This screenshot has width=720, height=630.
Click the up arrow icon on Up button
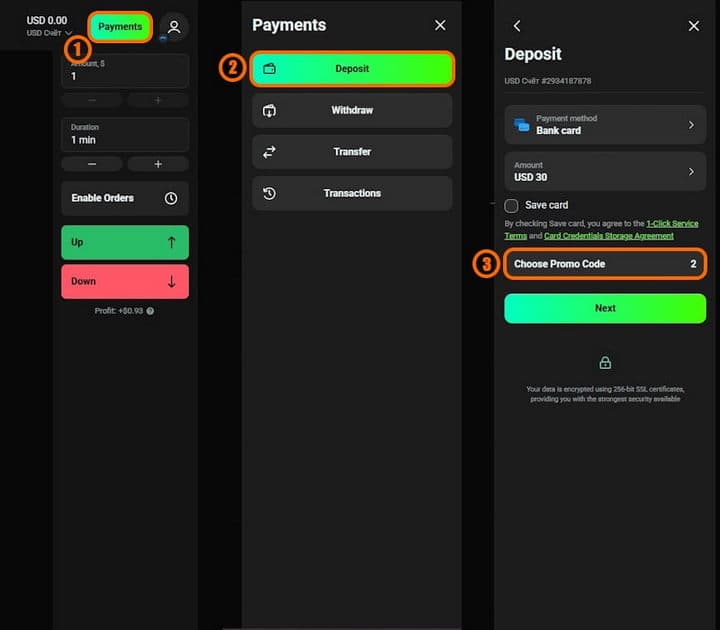(171, 242)
